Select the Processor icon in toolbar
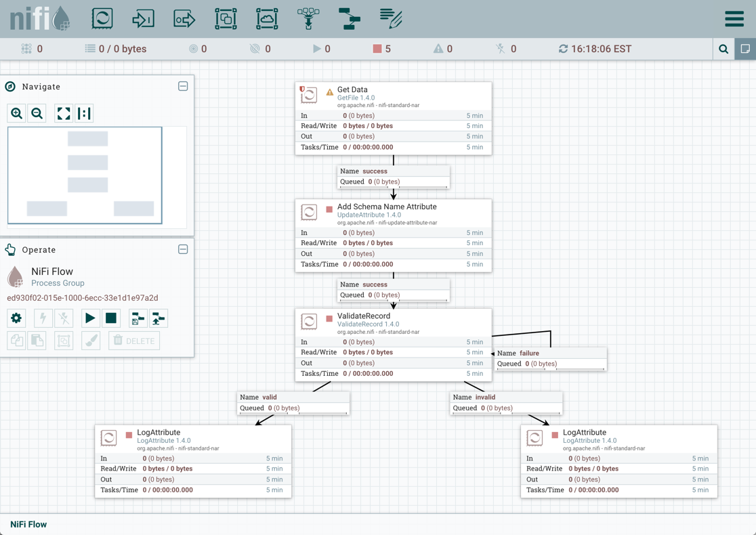 (x=102, y=18)
